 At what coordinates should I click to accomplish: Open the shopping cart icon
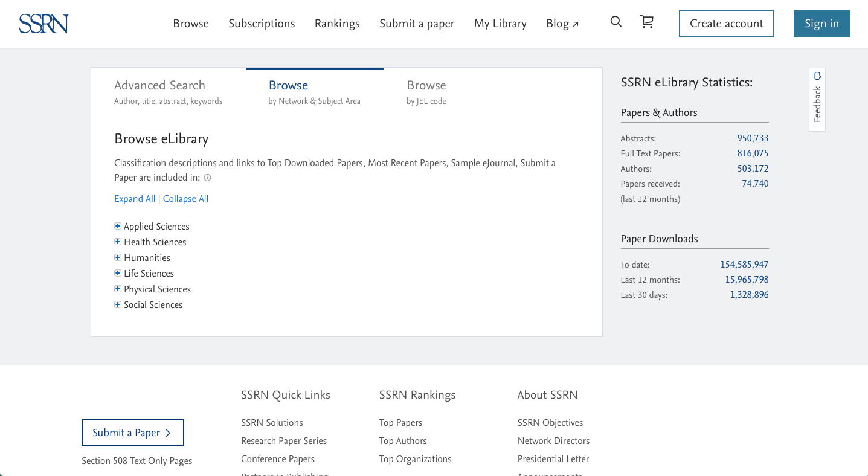pos(647,21)
